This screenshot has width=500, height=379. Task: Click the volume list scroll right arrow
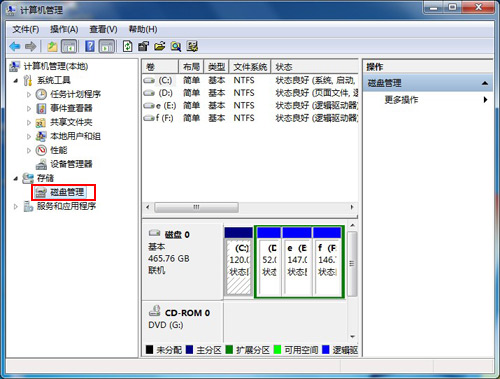(352, 207)
